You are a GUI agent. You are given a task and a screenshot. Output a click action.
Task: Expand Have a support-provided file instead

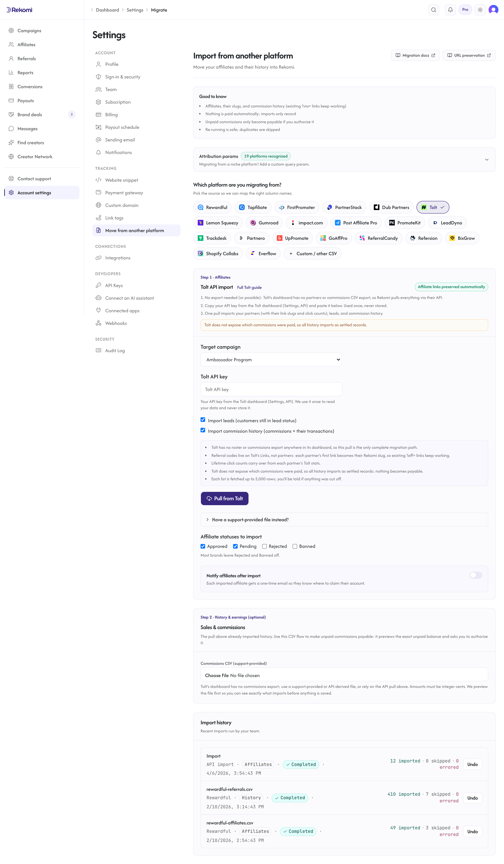pyautogui.click(x=344, y=520)
